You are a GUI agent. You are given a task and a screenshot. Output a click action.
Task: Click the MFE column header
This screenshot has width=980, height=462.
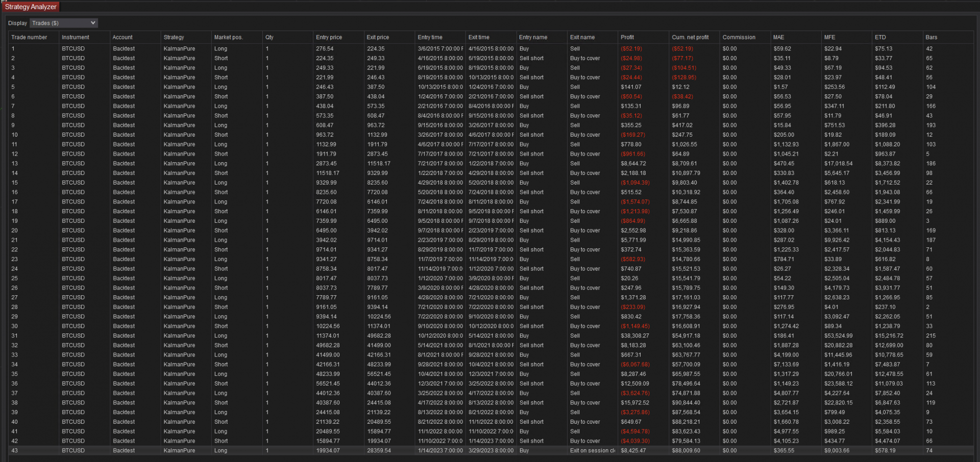[829, 37]
